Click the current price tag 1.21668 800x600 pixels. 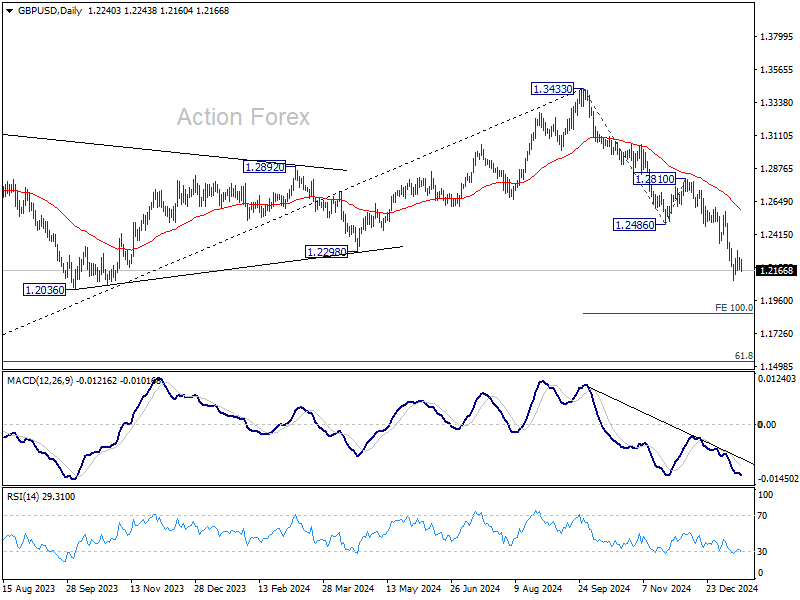point(777,270)
